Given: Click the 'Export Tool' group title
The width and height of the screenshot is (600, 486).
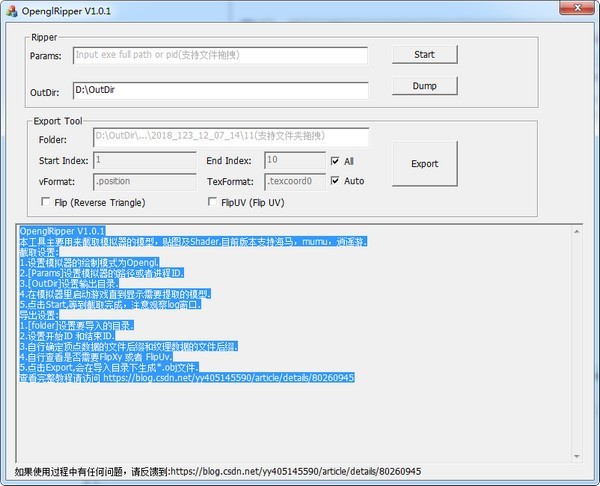Looking at the screenshot, I should tap(58, 121).
